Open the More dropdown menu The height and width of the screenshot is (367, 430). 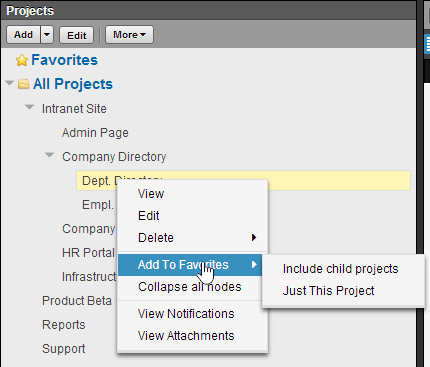click(129, 35)
